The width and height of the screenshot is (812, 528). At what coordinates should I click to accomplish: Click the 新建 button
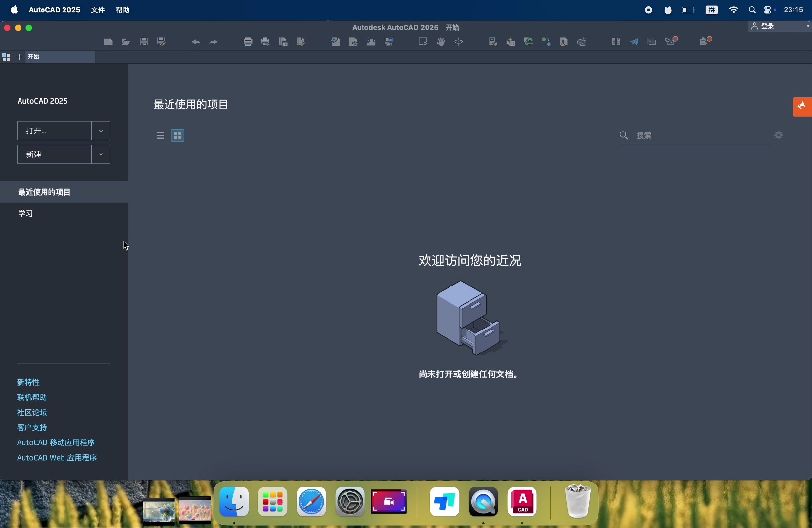coord(54,154)
